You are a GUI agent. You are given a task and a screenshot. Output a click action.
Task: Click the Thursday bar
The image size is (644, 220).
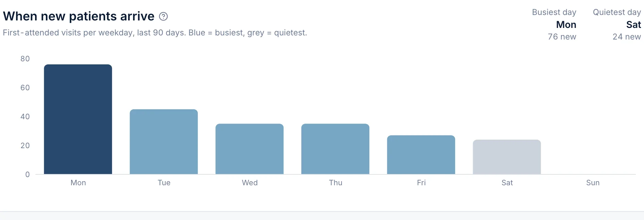point(335,149)
